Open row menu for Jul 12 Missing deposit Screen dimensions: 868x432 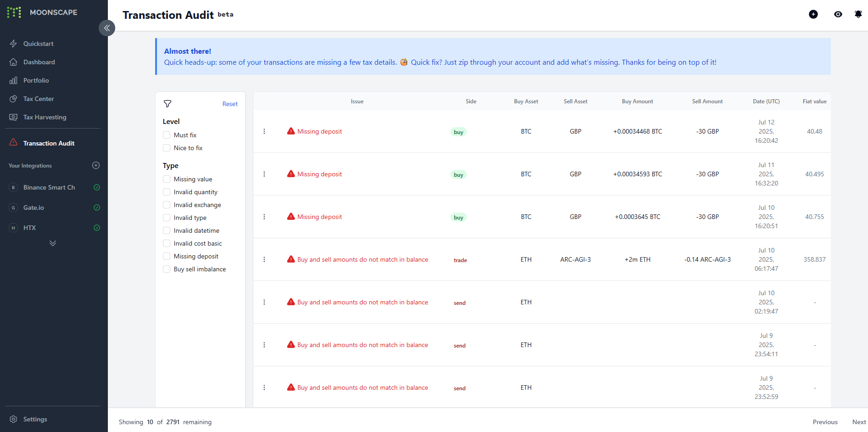264,131
